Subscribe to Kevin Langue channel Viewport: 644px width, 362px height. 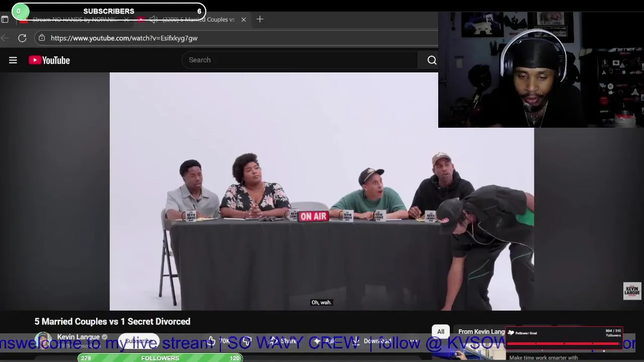coord(139,341)
